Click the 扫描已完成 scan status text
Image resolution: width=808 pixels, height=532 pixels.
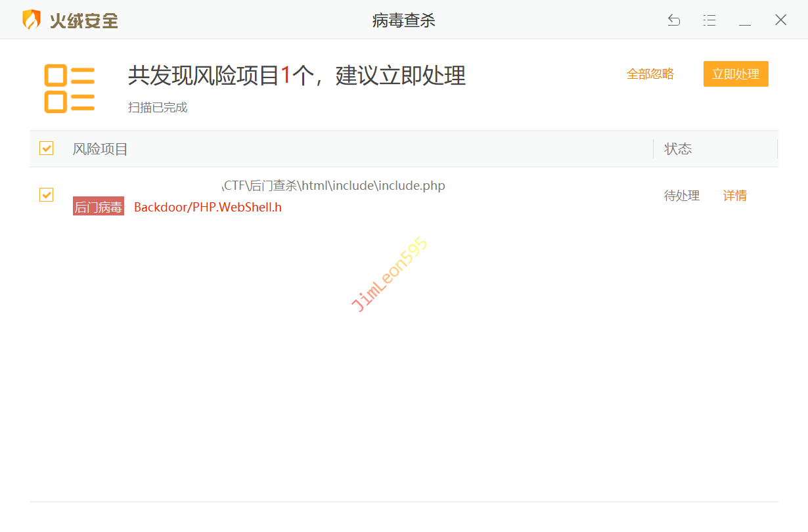point(158,108)
